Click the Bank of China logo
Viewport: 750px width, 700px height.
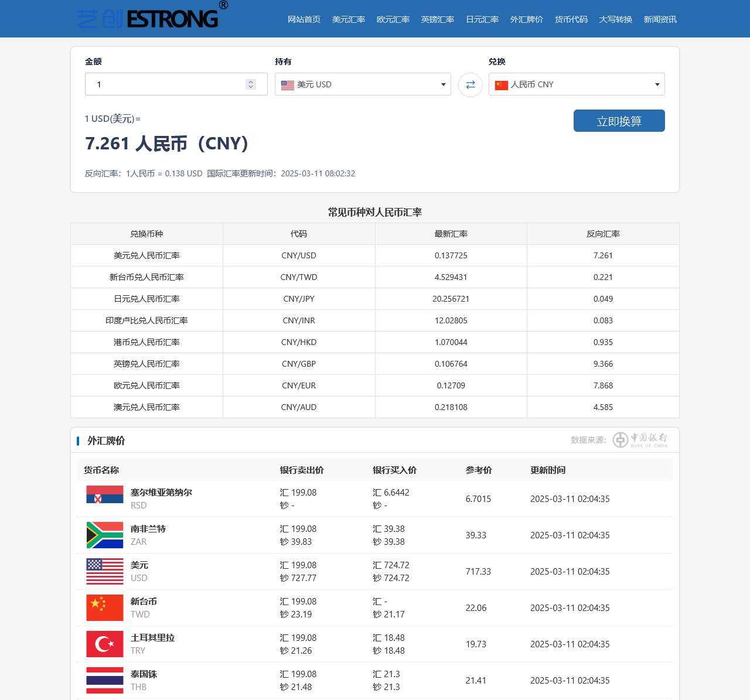(640, 440)
